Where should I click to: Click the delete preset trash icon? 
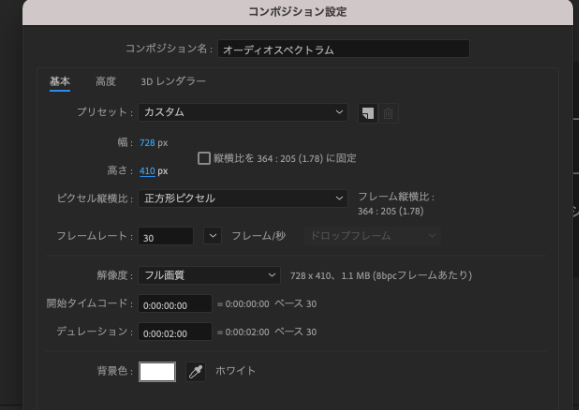[388, 113]
